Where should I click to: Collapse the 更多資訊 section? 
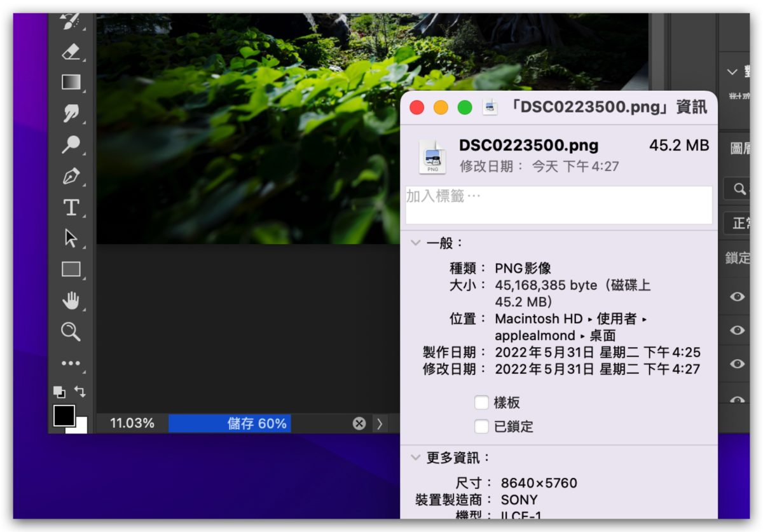point(416,458)
